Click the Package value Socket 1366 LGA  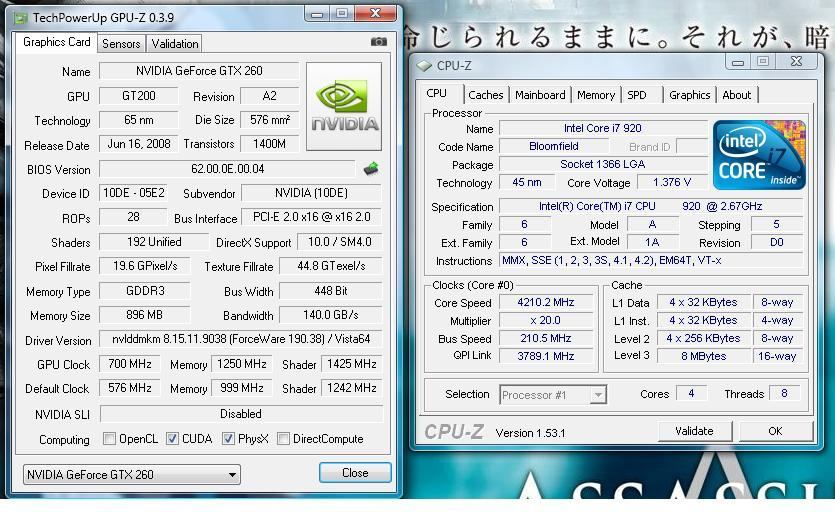(602, 165)
